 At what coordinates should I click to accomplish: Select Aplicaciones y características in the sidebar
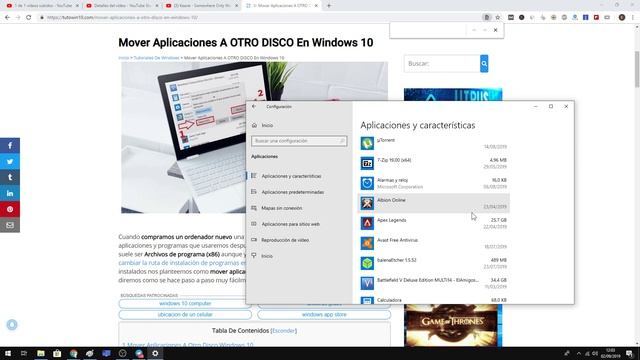(x=291, y=176)
